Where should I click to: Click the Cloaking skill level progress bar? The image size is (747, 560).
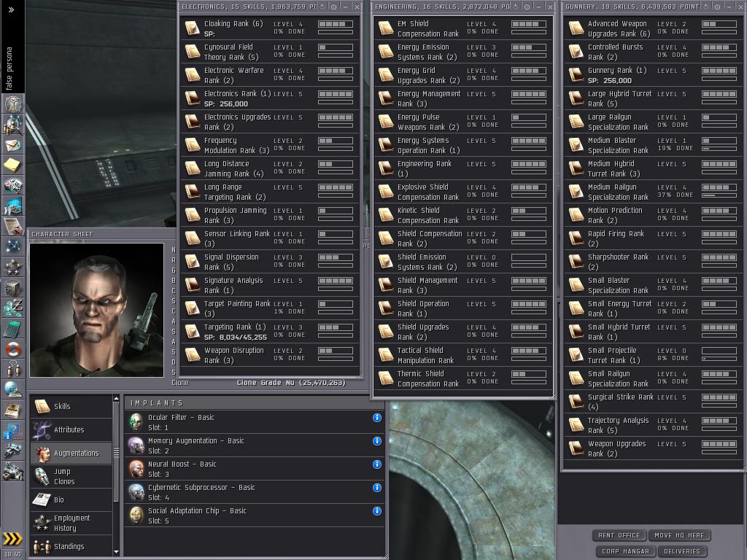pyautogui.click(x=336, y=24)
